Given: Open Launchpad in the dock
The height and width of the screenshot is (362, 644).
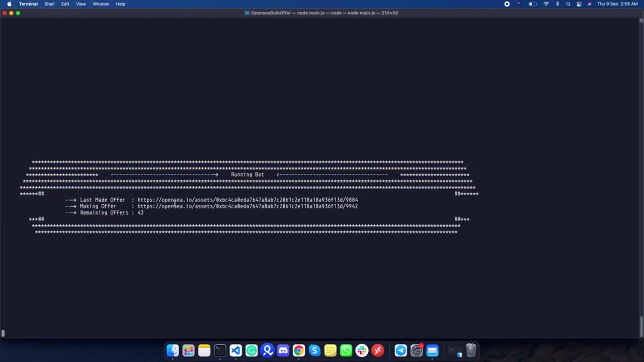Looking at the screenshot, I should tap(188, 350).
